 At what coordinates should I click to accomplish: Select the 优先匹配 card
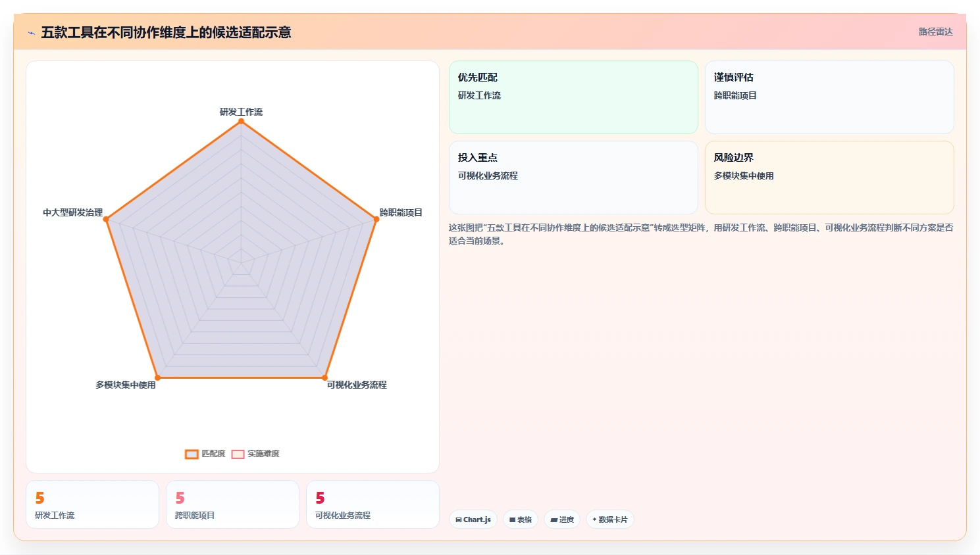(x=573, y=97)
